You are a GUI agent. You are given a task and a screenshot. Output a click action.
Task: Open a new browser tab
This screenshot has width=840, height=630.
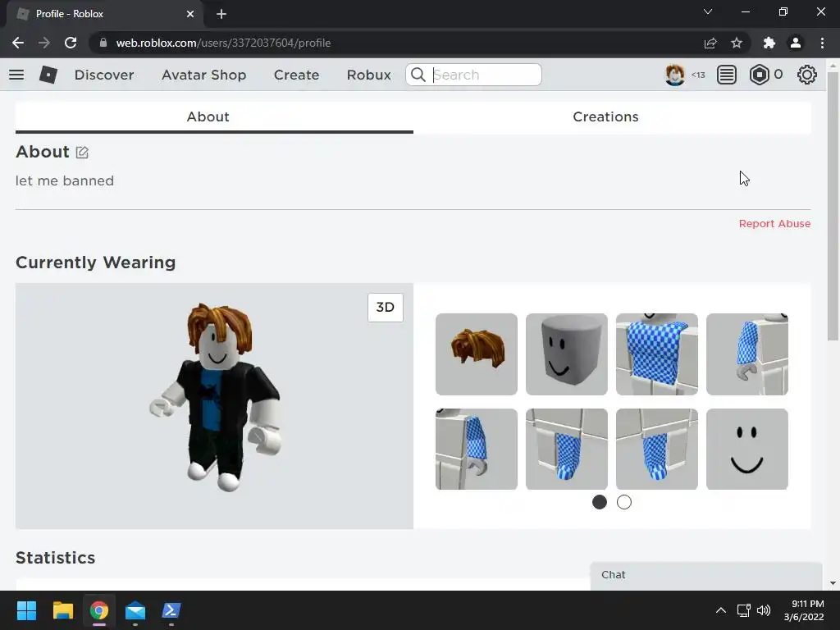[x=221, y=14]
